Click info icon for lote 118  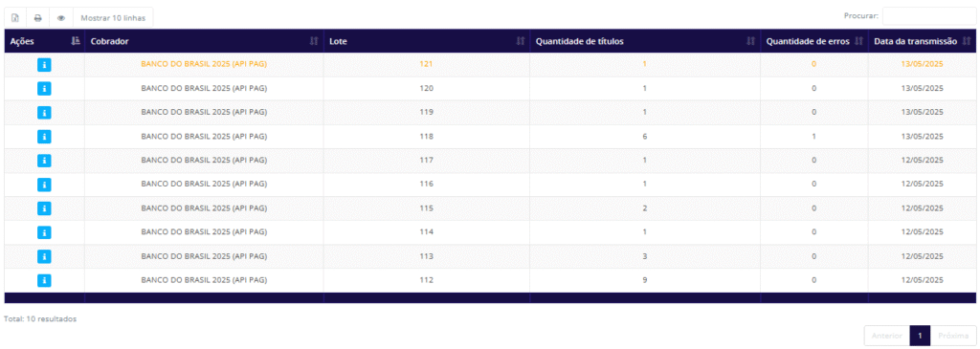point(44,137)
